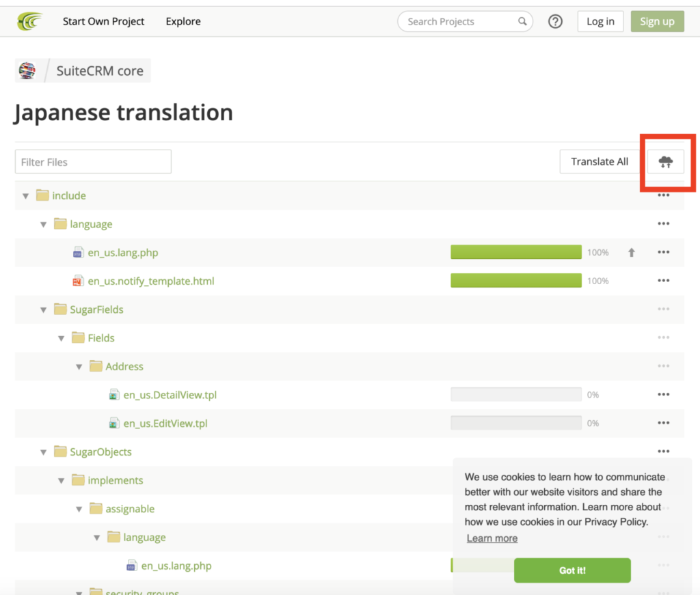Open the three-dot menu for SugarObjects

[x=663, y=452]
